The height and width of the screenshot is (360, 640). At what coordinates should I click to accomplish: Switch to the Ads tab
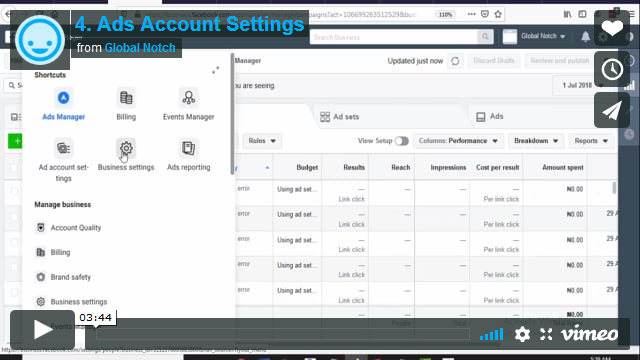[x=489, y=117]
